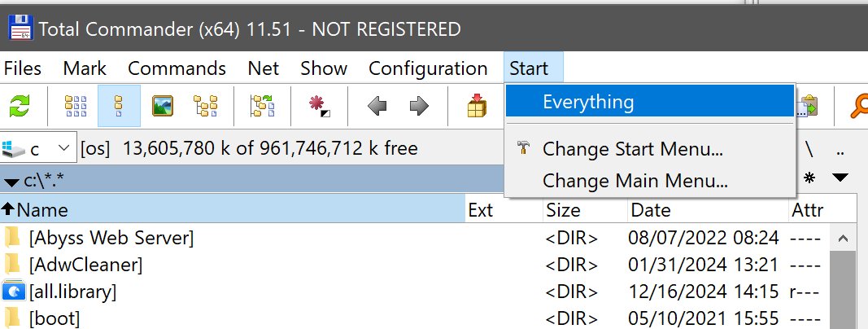Screen dimensions: 868x329
Task: Click the asterisk directory hotlist button
Action: (x=809, y=178)
